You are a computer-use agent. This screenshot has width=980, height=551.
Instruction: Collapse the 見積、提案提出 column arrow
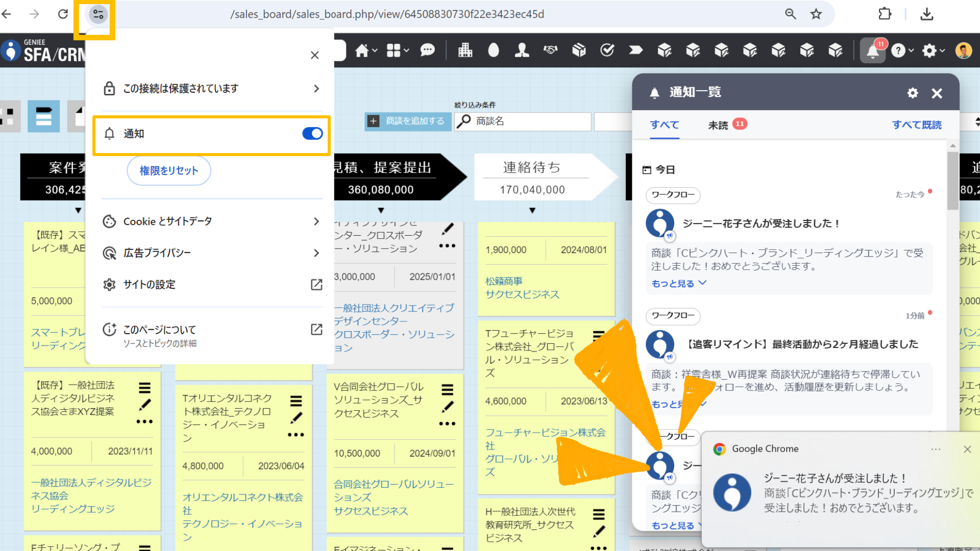pyautogui.click(x=381, y=210)
